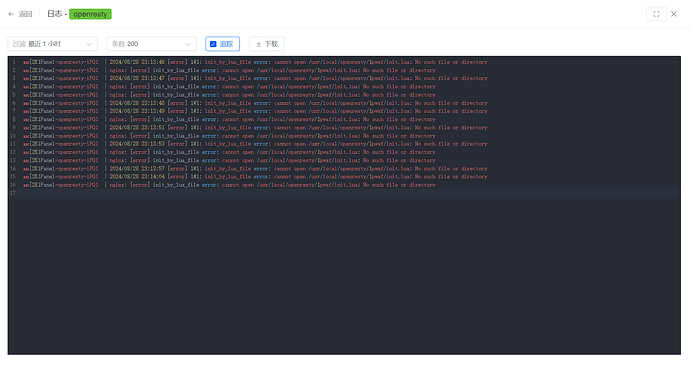Click the green openresty tag

[x=90, y=14]
